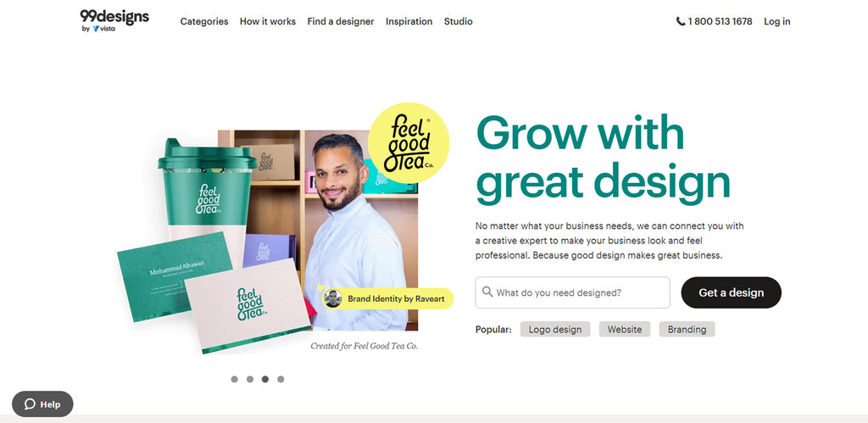Click the Brand Identity by Raveart label
Image resolution: width=868 pixels, height=423 pixels.
[396, 298]
